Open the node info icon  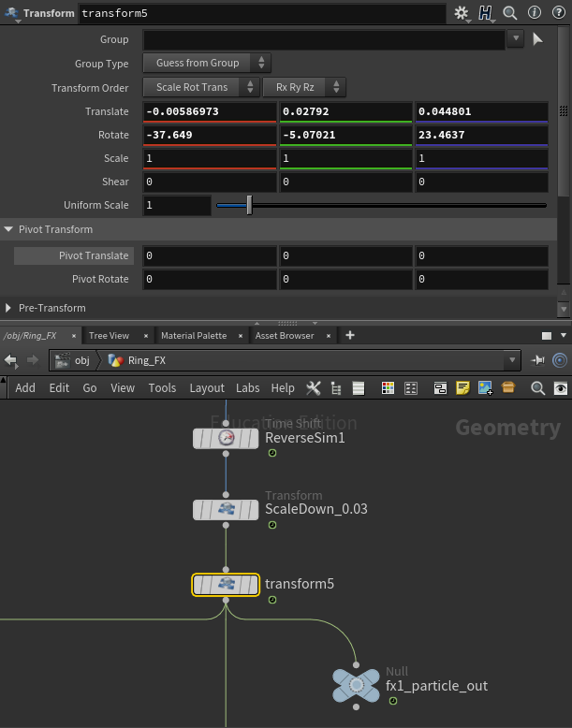click(535, 12)
